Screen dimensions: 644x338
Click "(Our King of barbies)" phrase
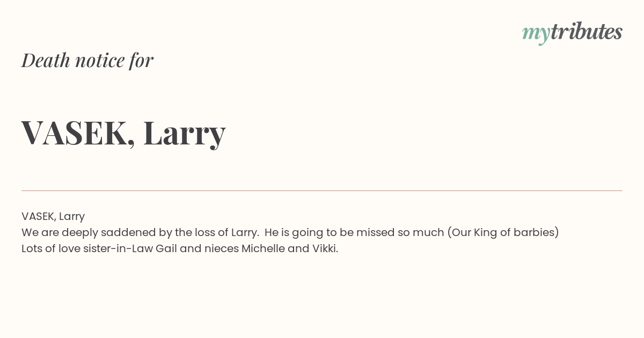click(x=503, y=233)
